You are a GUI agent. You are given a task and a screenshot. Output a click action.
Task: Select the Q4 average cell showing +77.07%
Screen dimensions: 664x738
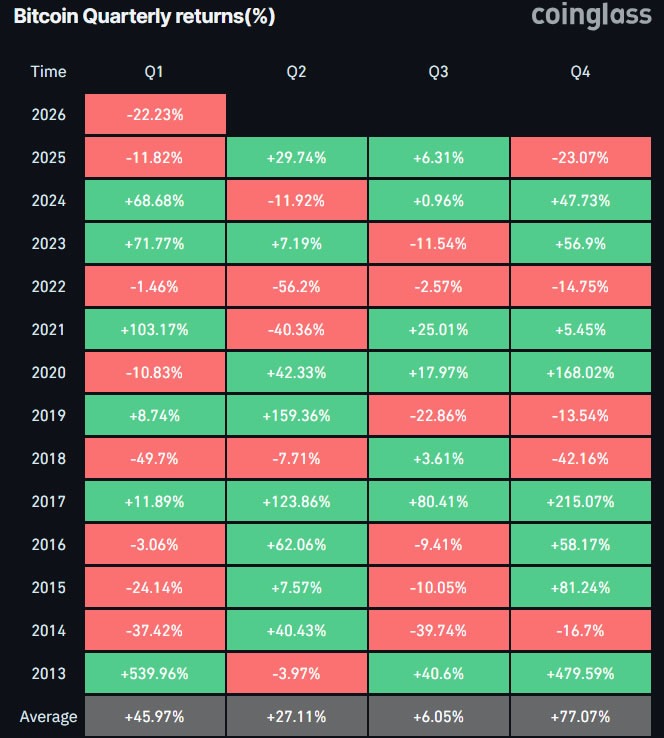click(x=580, y=716)
